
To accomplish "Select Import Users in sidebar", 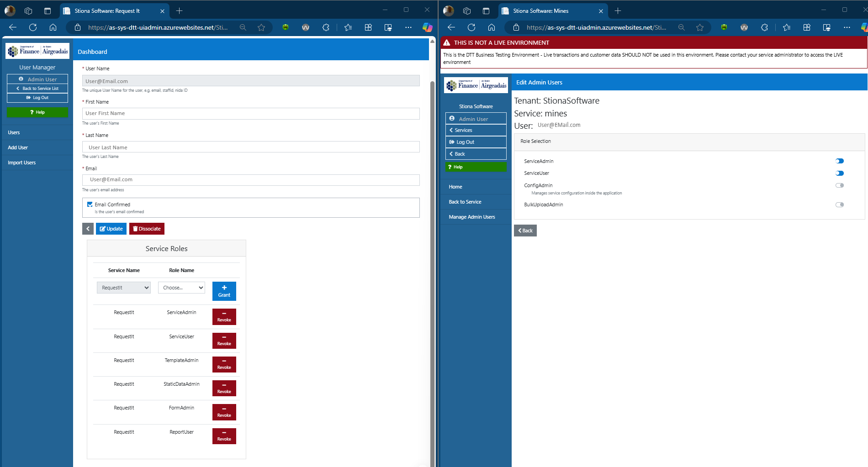I will click(21, 163).
